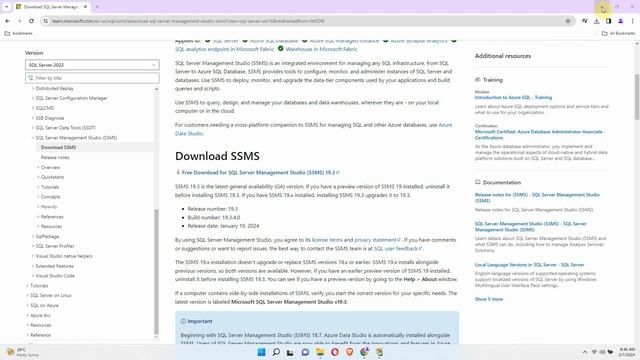This screenshot has width=640, height=360.
Task: Click the page's vertical scrollbar thumb
Action: coord(637,97)
